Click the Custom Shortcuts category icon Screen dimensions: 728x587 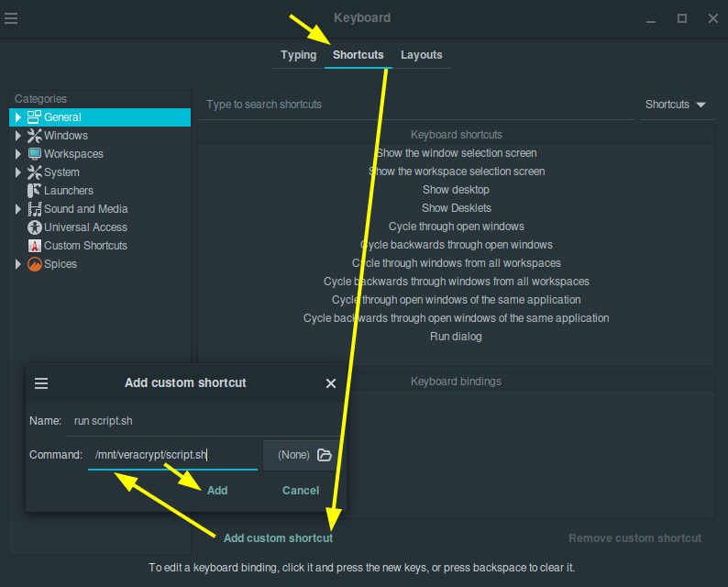pyautogui.click(x=34, y=246)
